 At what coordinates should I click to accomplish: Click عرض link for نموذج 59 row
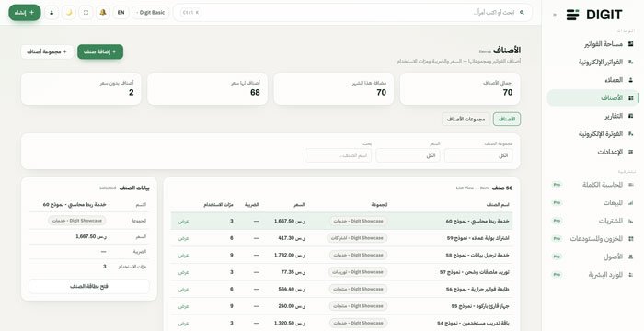tap(184, 238)
